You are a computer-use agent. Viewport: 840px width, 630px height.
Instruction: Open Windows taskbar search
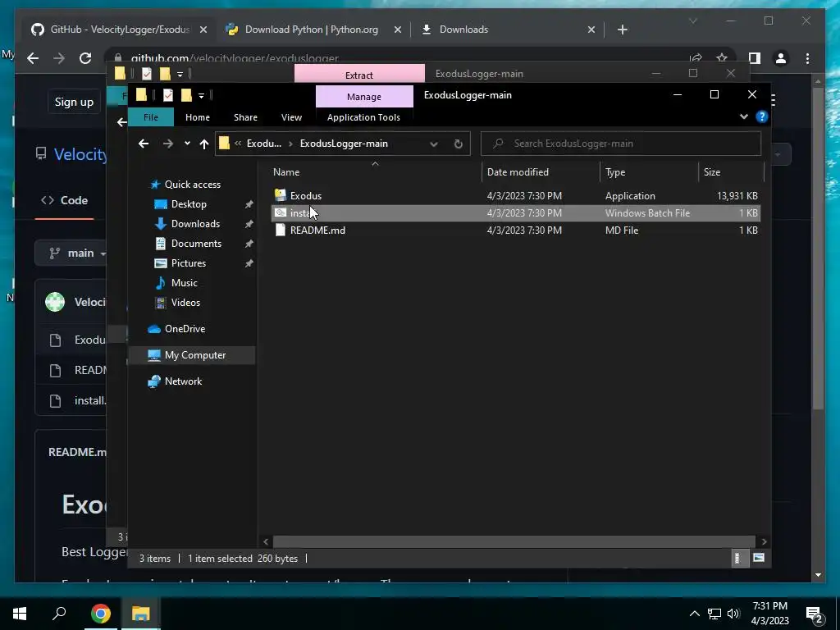(x=59, y=613)
